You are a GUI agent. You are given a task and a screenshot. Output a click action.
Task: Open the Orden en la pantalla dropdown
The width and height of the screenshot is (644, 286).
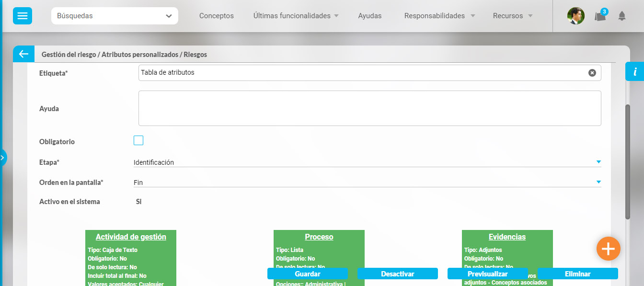367,183
